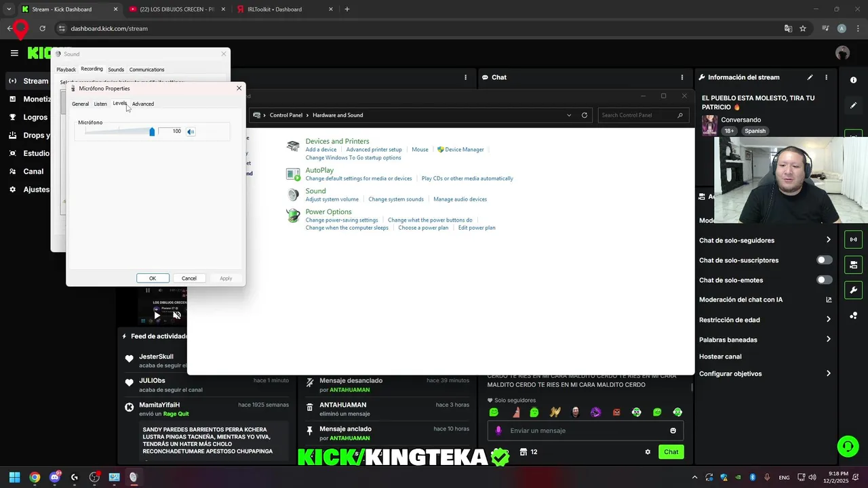Screen dimensions: 868x488
Task: Open the Power Options battery icon
Action: tap(293, 216)
